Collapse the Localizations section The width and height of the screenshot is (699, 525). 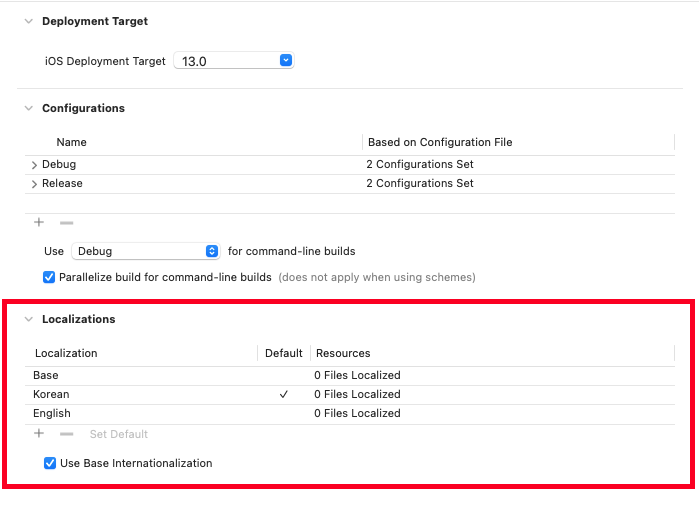pyautogui.click(x=29, y=319)
